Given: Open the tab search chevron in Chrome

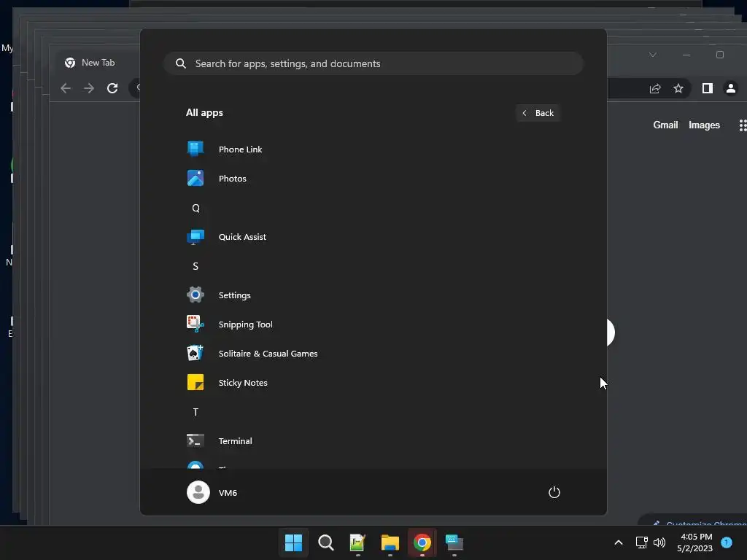Looking at the screenshot, I should tap(653, 55).
